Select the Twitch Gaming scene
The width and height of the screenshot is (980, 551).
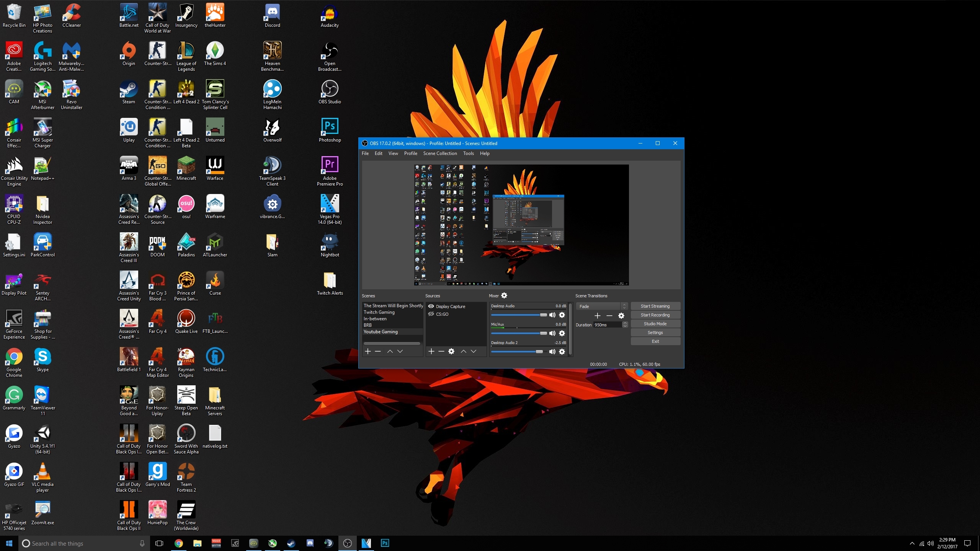tap(379, 312)
